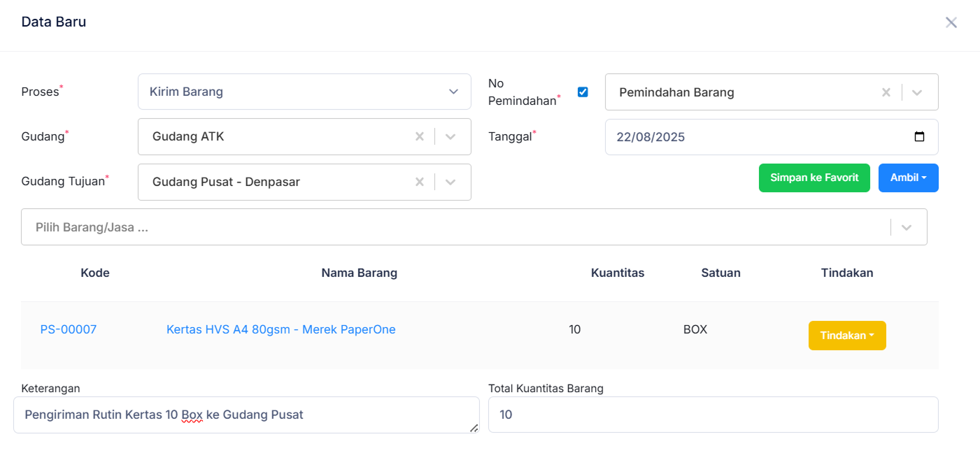
Task: Focus the Total Kuantitas Barang field
Action: click(x=713, y=415)
